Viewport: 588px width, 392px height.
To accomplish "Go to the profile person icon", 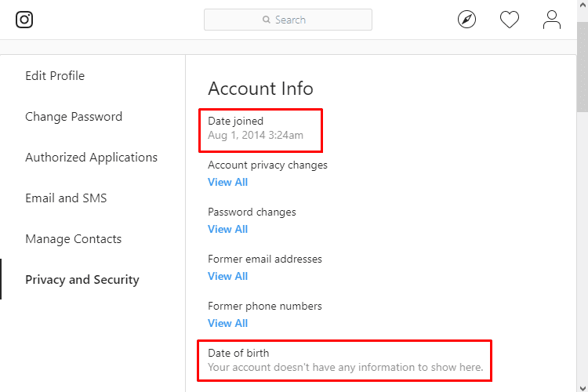I will click(x=552, y=20).
